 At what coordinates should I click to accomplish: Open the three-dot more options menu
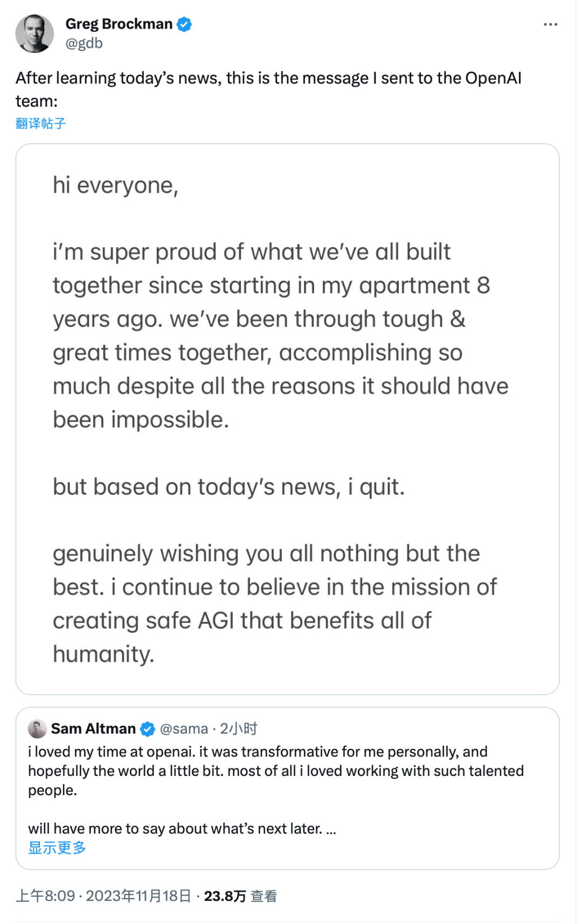tap(550, 25)
